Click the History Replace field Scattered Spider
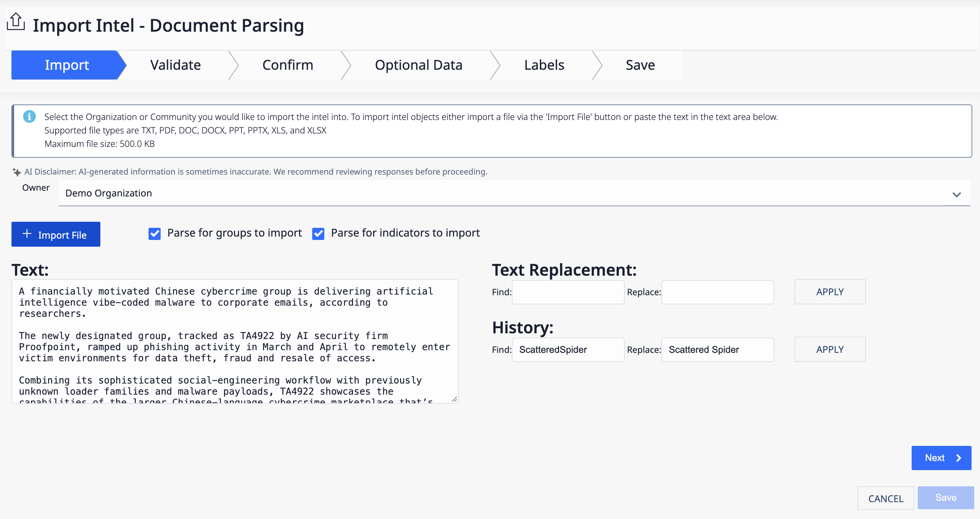The height and width of the screenshot is (519, 980). [718, 350]
